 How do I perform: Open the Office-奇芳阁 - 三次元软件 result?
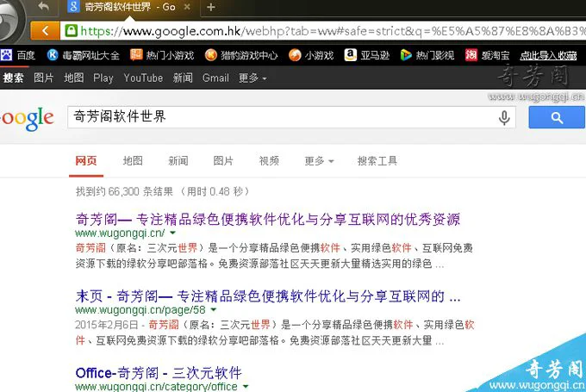(x=159, y=373)
